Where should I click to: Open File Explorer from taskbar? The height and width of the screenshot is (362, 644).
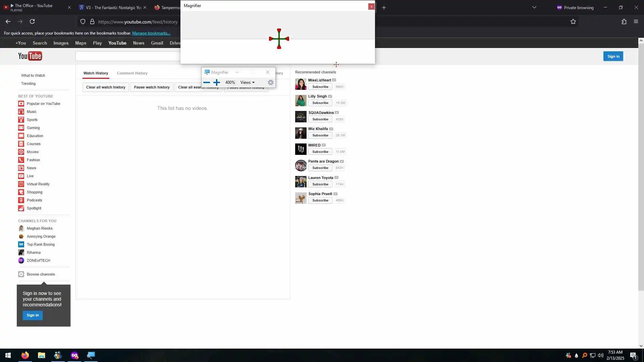[x=41, y=355]
